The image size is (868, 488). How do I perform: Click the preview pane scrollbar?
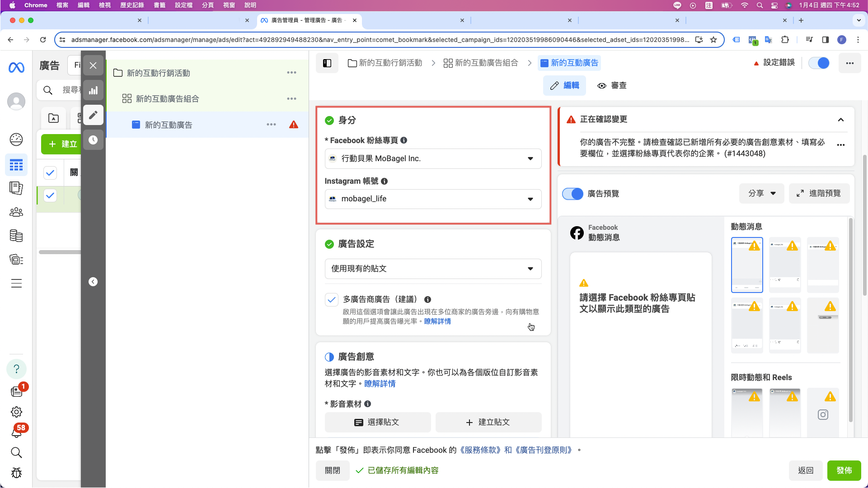click(851, 320)
